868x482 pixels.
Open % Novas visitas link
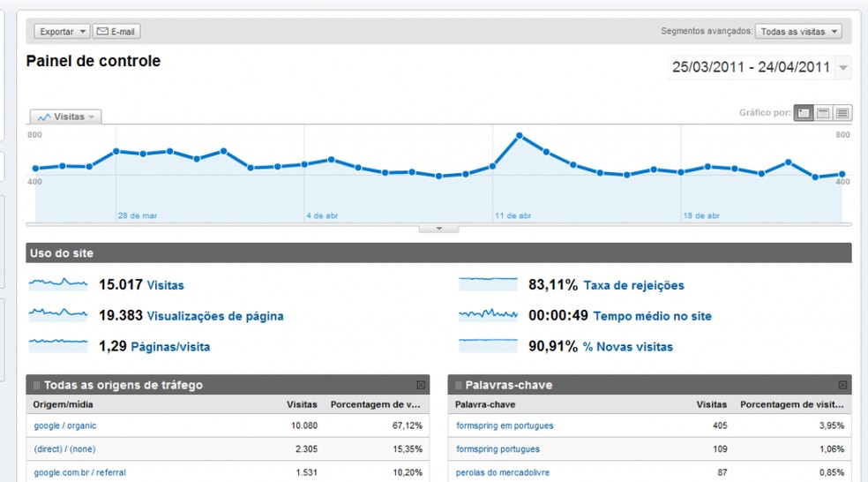click(x=628, y=347)
